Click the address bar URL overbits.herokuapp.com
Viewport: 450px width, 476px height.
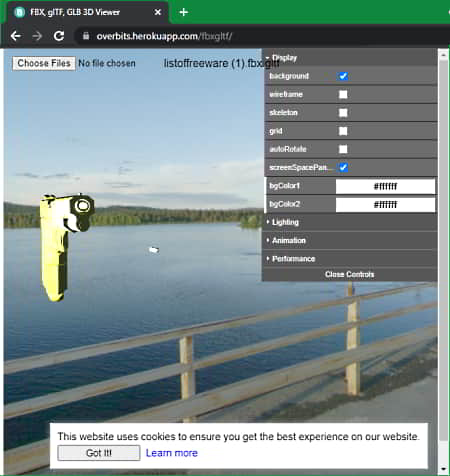[165, 36]
